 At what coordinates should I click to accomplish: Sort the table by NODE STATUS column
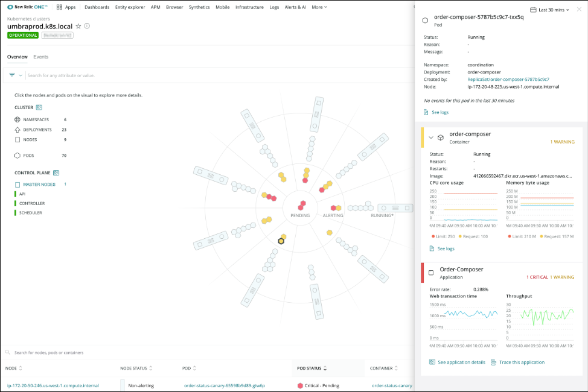(151, 368)
